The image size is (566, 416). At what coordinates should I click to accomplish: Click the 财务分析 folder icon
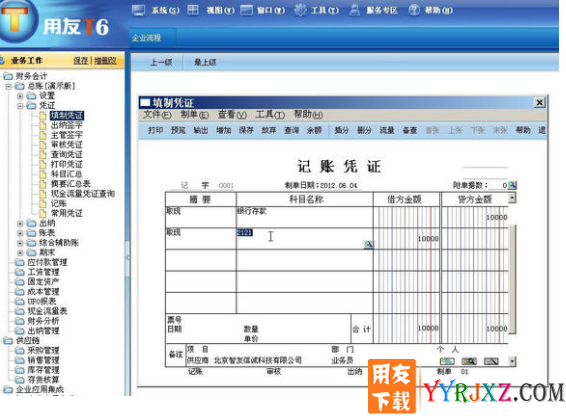[19, 321]
